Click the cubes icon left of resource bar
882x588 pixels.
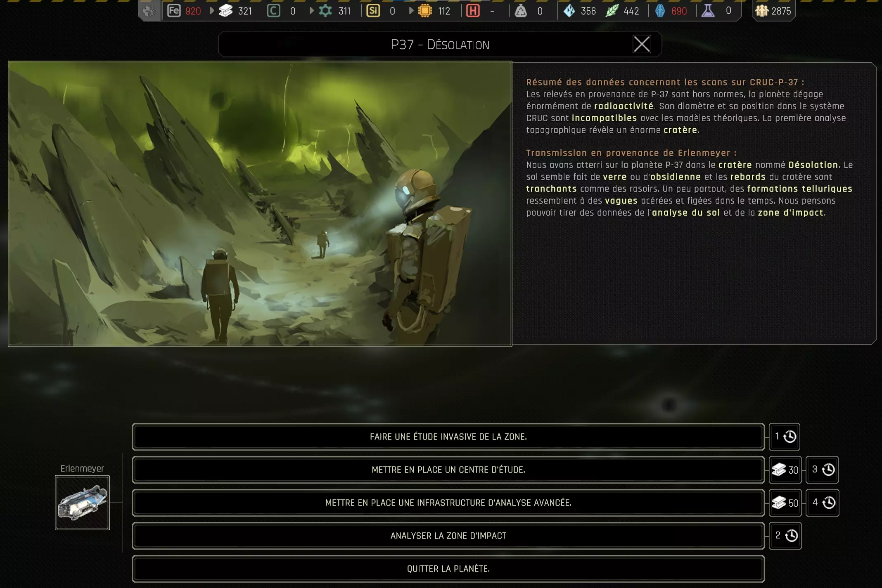(149, 11)
